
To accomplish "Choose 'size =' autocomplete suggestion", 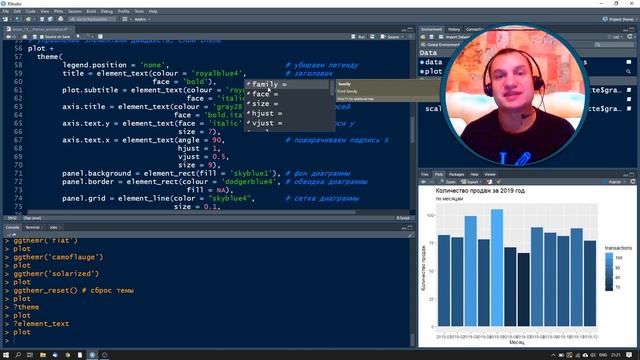I will tap(288, 104).
